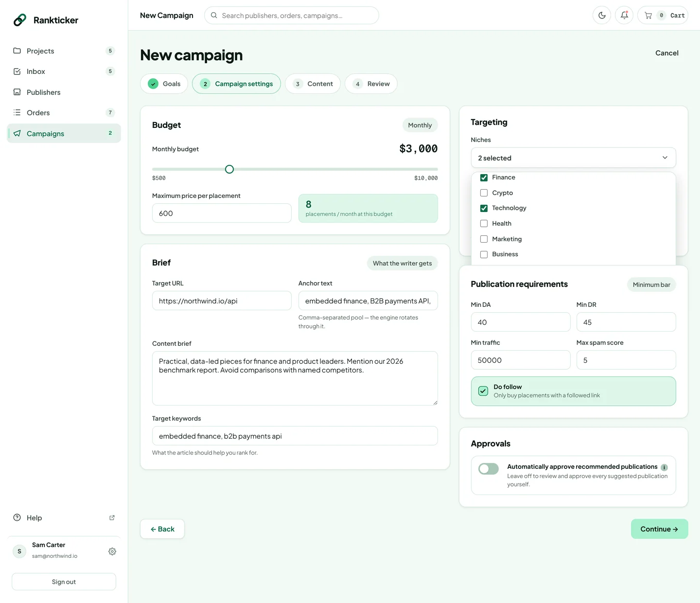The height and width of the screenshot is (603, 700).
Task: Click the Anchor text input
Action: pyautogui.click(x=368, y=301)
